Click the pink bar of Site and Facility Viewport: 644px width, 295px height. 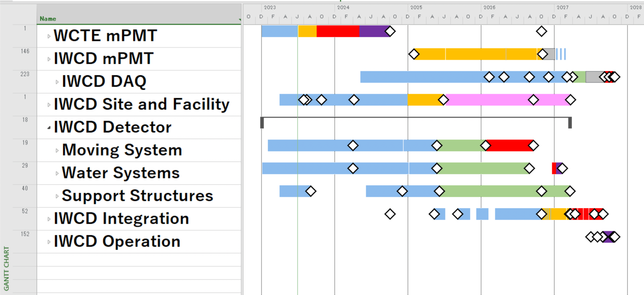click(488, 100)
